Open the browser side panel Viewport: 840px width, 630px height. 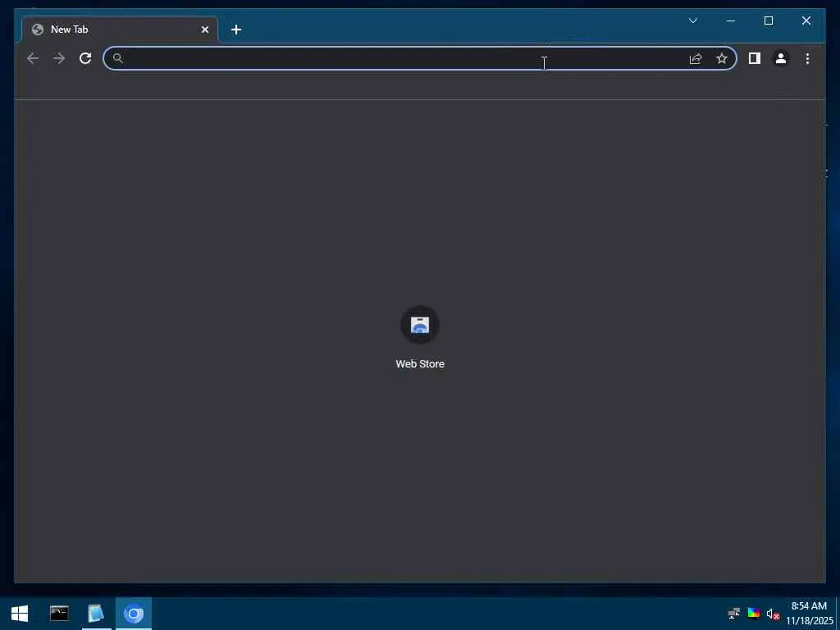[x=755, y=58]
